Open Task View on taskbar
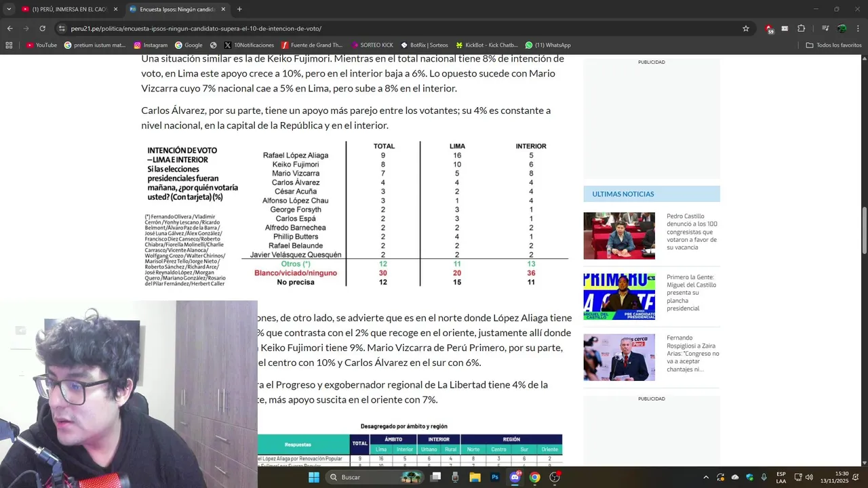 click(436, 477)
